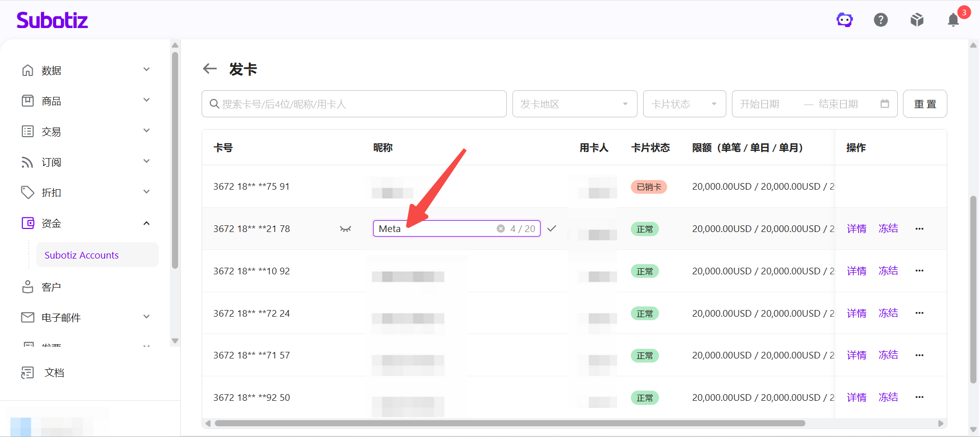Click 冻结 for card ending 71 57
980x437 pixels.
[x=888, y=355]
